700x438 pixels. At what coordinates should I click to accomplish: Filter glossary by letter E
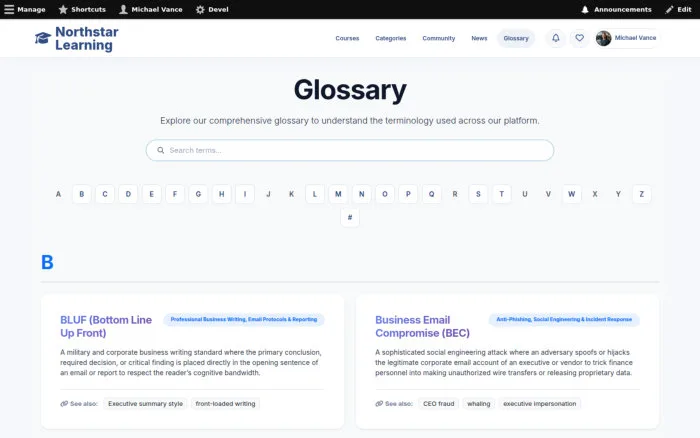pyautogui.click(x=152, y=194)
